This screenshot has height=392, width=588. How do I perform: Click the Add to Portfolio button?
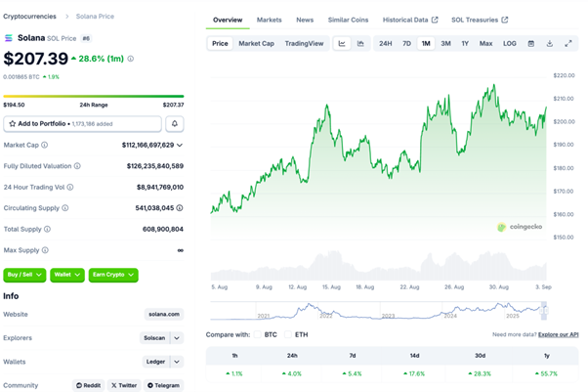tap(82, 123)
